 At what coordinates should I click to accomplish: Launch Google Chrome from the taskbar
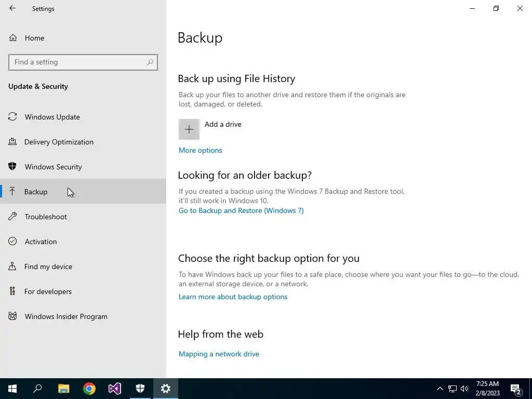pyautogui.click(x=89, y=389)
